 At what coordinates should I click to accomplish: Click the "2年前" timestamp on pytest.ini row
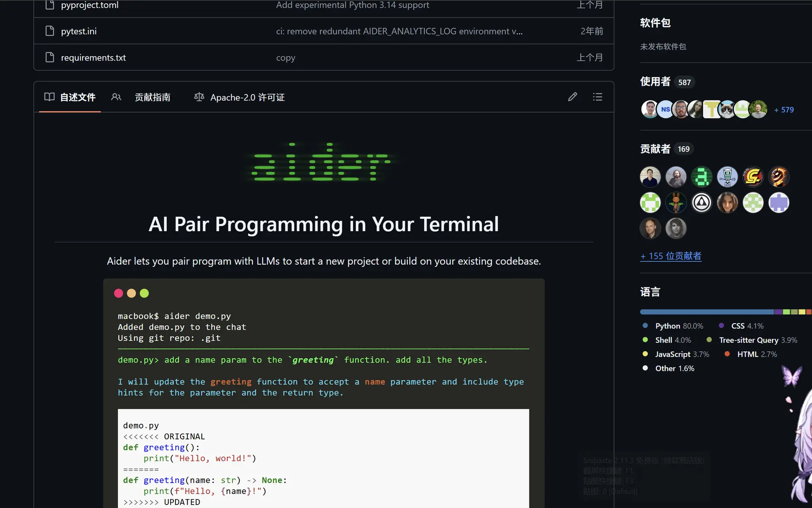(x=592, y=31)
